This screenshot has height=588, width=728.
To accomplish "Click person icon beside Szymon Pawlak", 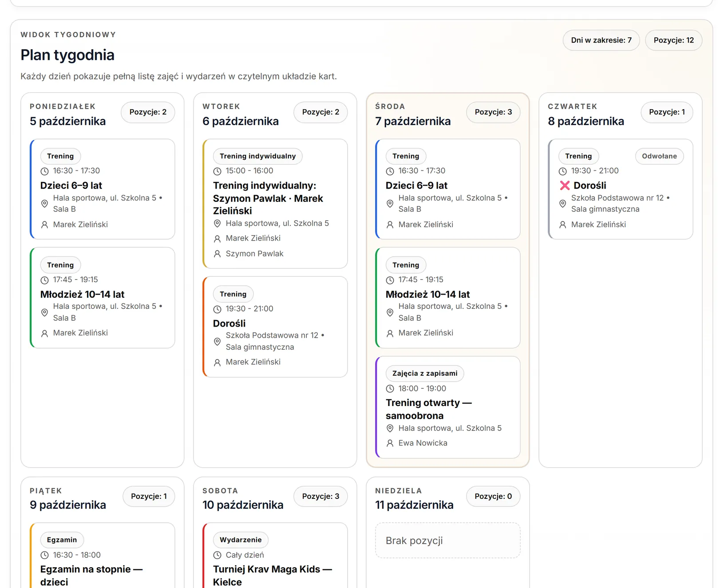I will point(217,254).
